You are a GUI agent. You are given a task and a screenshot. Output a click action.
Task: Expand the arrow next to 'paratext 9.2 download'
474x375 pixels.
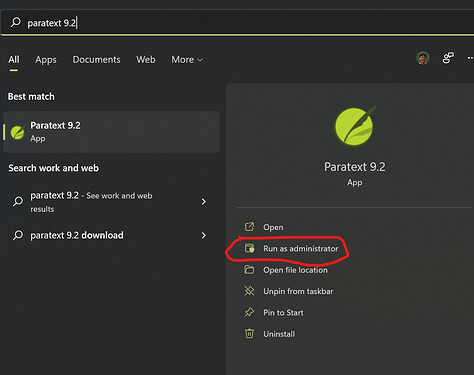(x=204, y=235)
